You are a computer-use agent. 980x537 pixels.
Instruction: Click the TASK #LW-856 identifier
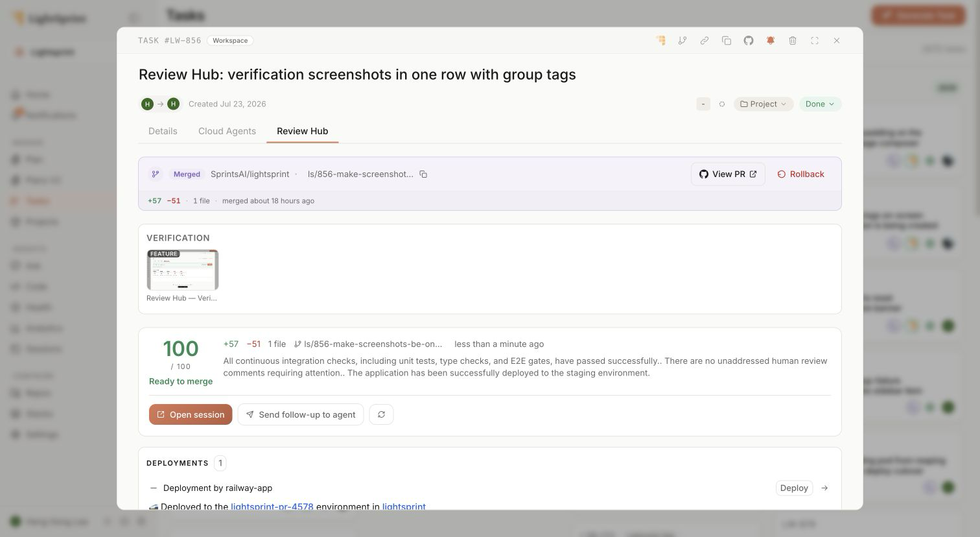point(170,40)
